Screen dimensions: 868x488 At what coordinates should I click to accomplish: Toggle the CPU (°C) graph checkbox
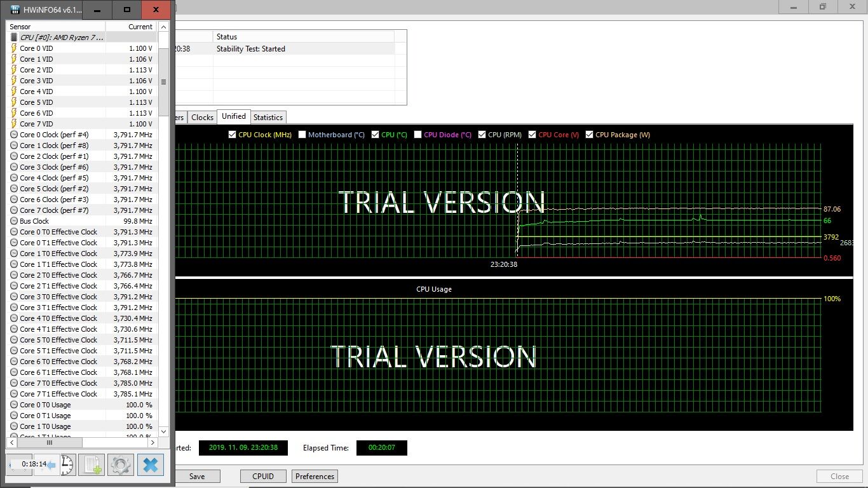tap(376, 135)
